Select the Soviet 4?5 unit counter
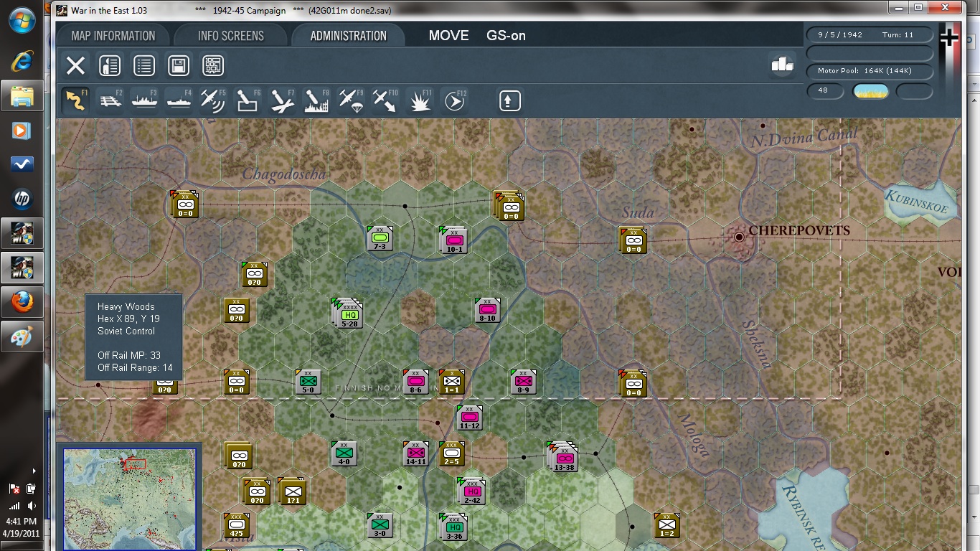Screen dimensions: 980x551 236,525
